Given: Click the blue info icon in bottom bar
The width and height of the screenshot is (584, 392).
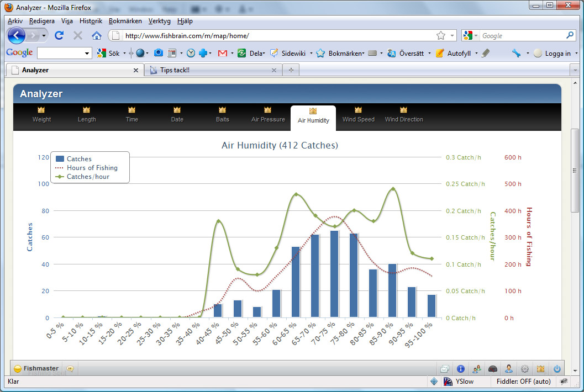Looking at the screenshot, I should click(460, 369).
